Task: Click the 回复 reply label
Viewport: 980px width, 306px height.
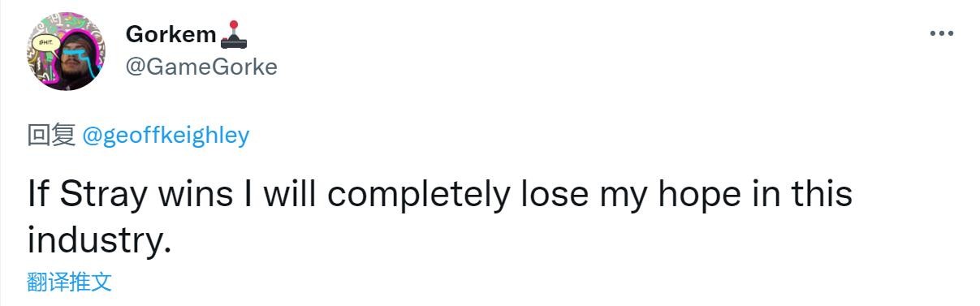Action: [x=52, y=137]
